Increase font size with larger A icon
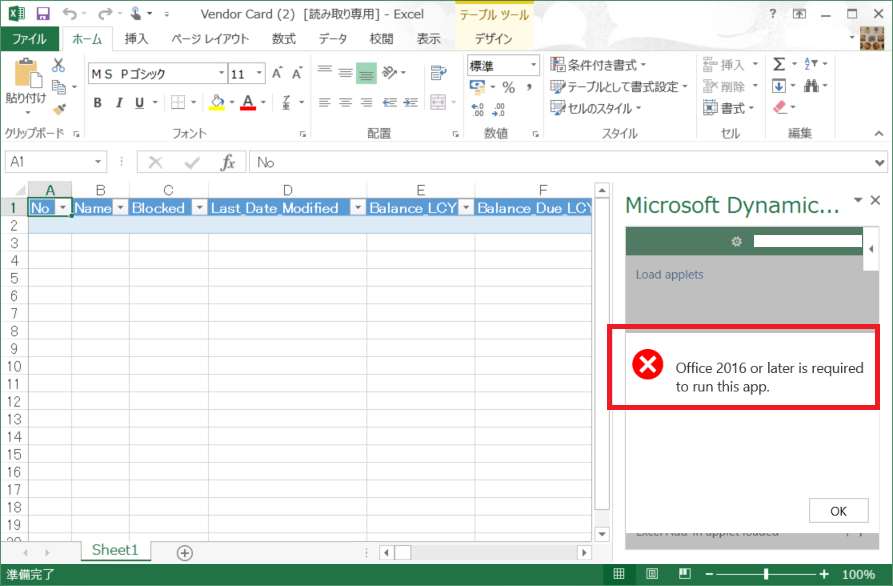893x586 pixels. [277, 73]
